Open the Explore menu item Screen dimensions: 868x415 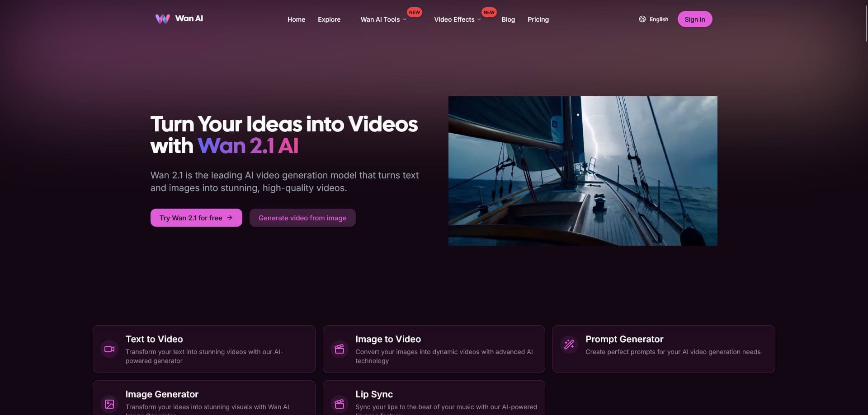pos(329,19)
